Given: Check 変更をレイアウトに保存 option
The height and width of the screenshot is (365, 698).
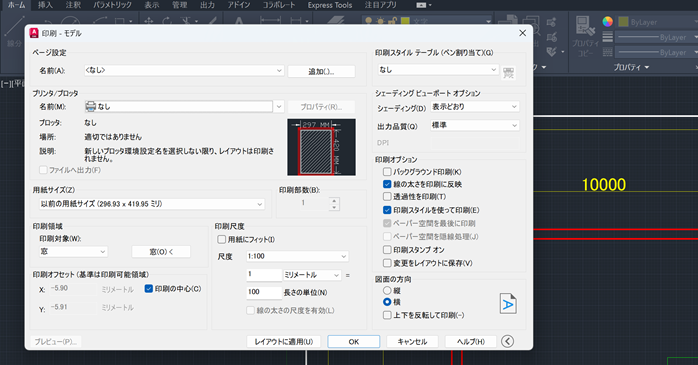Looking at the screenshot, I should pyautogui.click(x=387, y=263).
